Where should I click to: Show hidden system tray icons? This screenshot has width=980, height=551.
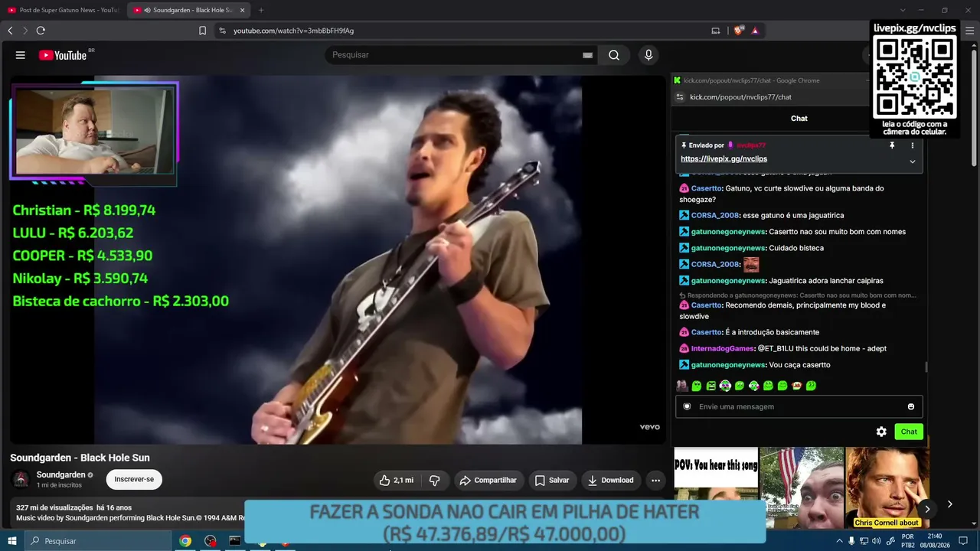coord(839,541)
